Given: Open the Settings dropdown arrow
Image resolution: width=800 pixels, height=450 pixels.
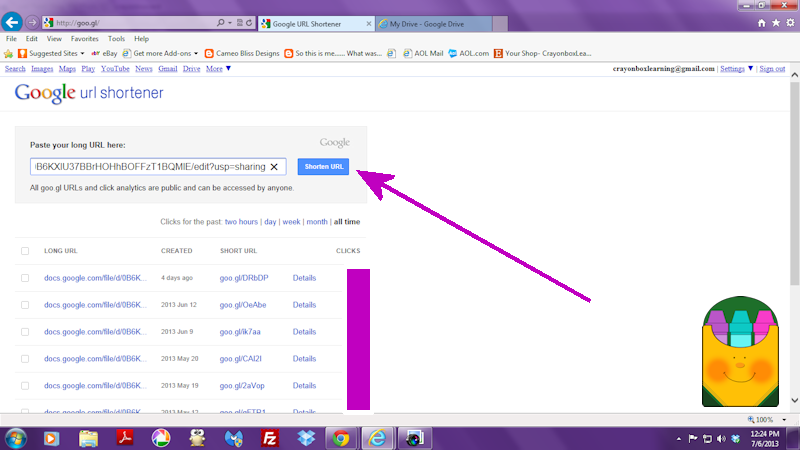Looking at the screenshot, I should coord(750,68).
